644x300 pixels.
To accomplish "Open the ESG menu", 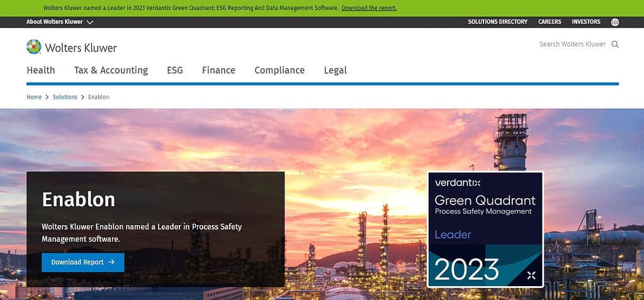I will (x=175, y=70).
